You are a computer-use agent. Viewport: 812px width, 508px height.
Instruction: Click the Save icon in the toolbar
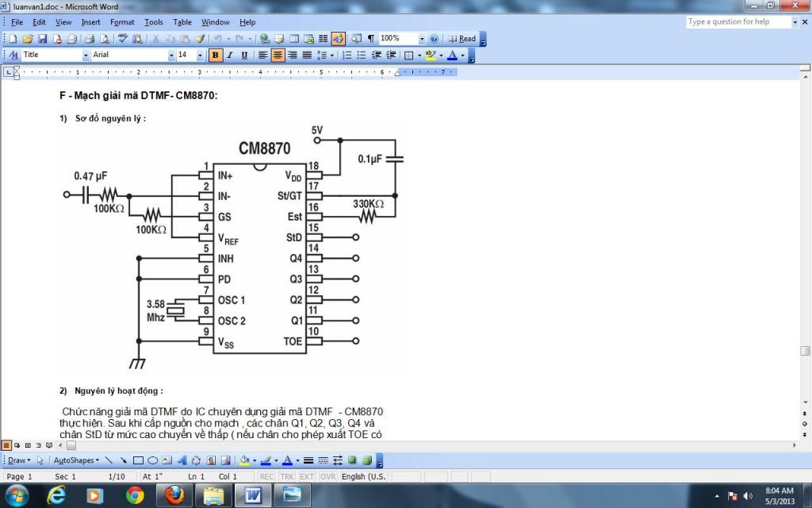pyautogui.click(x=42, y=38)
